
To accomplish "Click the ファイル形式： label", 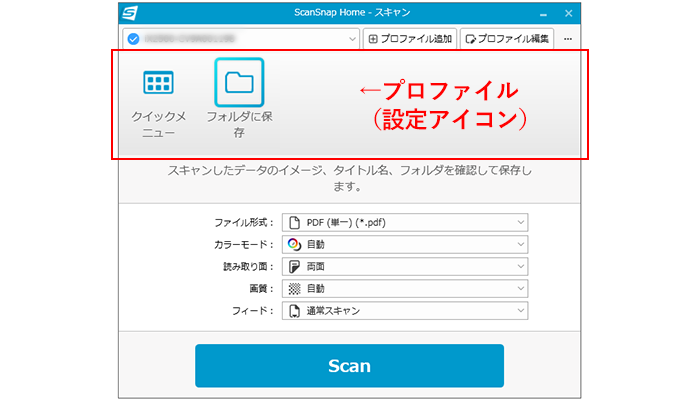I will pyautogui.click(x=244, y=222).
